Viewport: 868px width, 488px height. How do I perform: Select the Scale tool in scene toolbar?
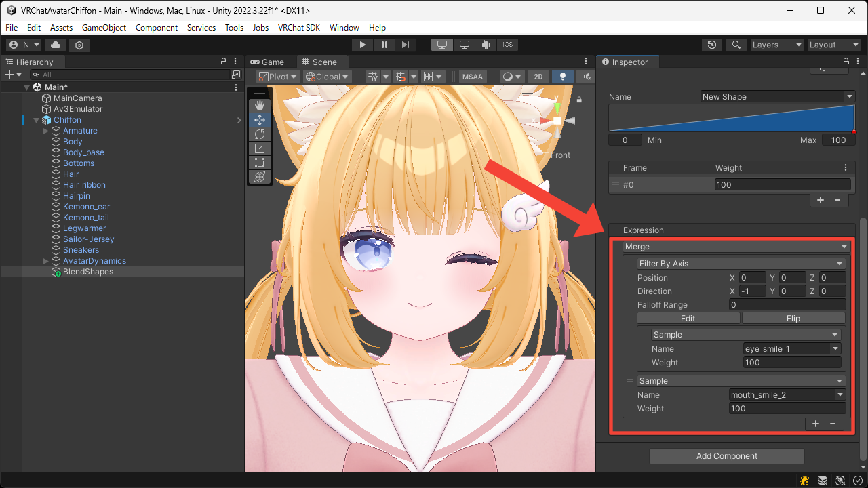(x=260, y=148)
